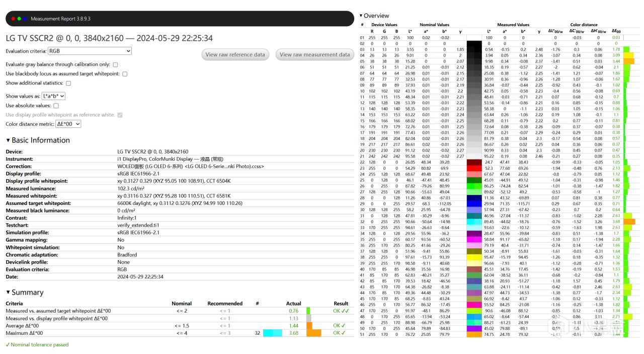Click the Maximum ΔE*00 cyan patch swatch
The width and height of the screenshot is (644, 354).
coord(273,333)
